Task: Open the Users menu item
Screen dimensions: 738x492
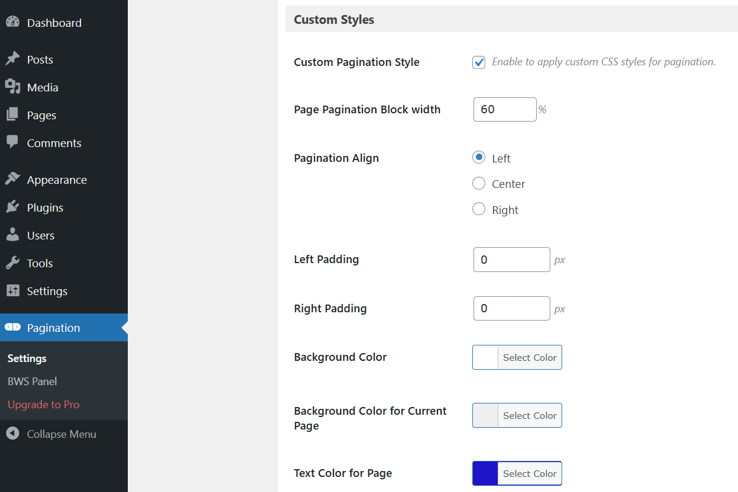Action: click(64, 235)
